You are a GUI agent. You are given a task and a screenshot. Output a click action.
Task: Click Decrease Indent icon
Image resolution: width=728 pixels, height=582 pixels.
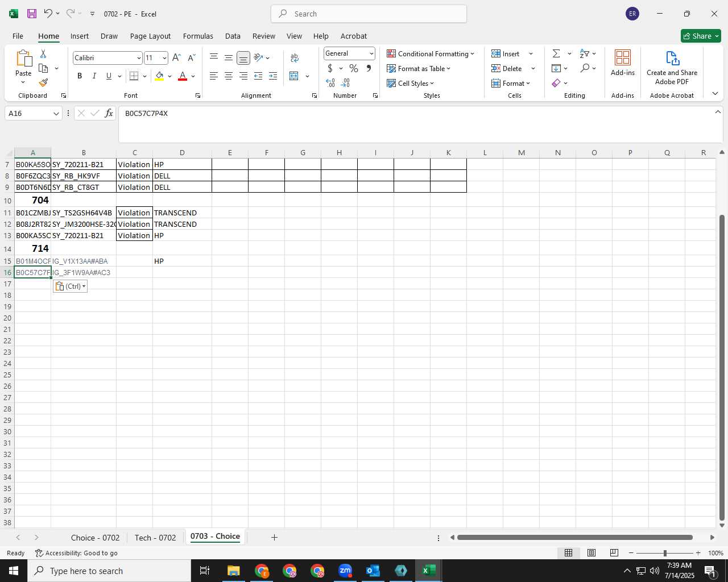tap(258, 76)
